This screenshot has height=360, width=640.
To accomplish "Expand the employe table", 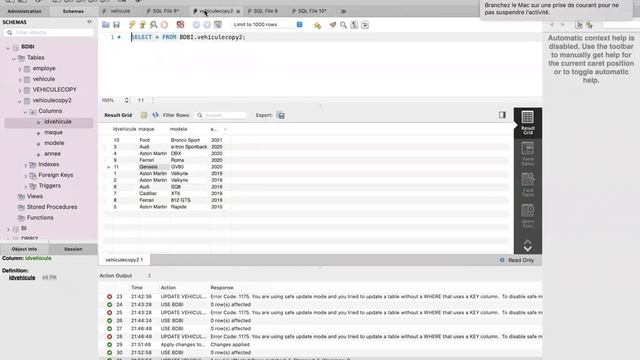I will (x=20, y=69).
